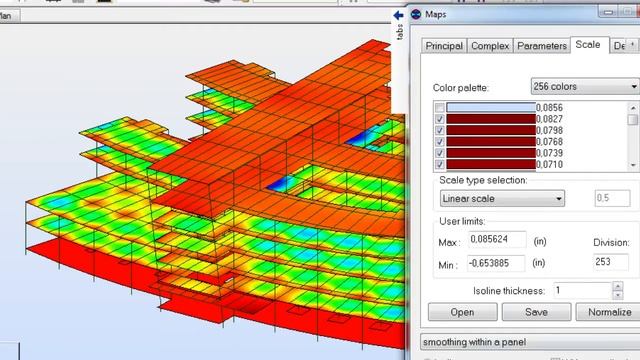Open the partially hidden De tab
Viewport: 640px width, 360px height.
coord(619,46)
